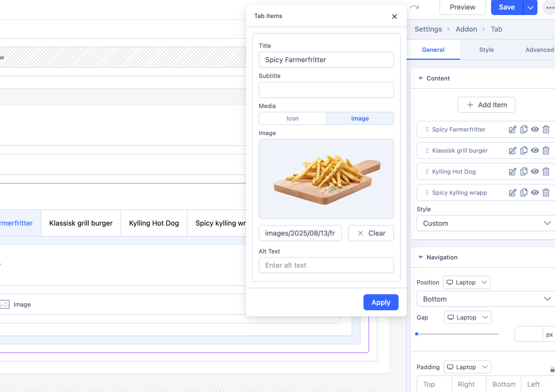The width and height of the screenshot is (555, 392).
Task: Adjust the Gap slider handle
Action: (417, 334)
